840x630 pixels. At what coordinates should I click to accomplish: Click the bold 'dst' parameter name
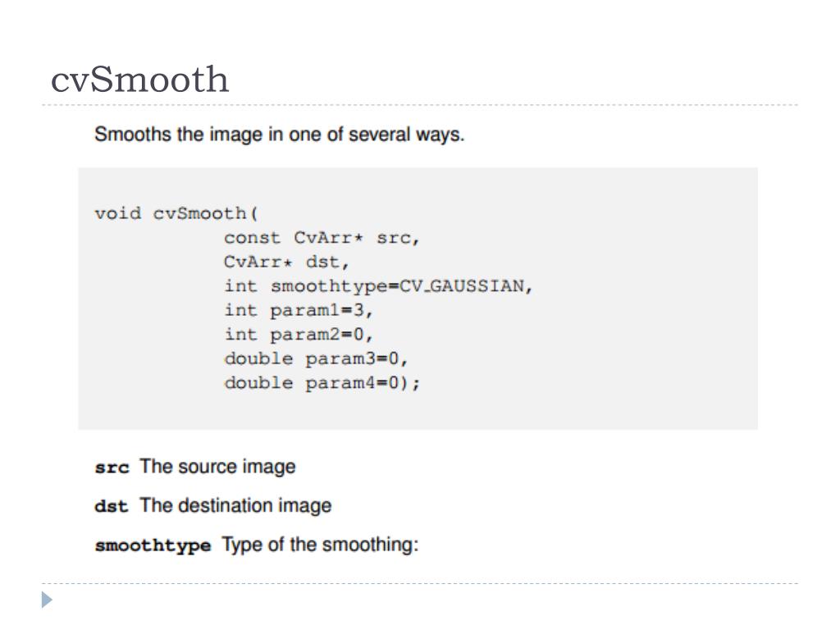112,505
